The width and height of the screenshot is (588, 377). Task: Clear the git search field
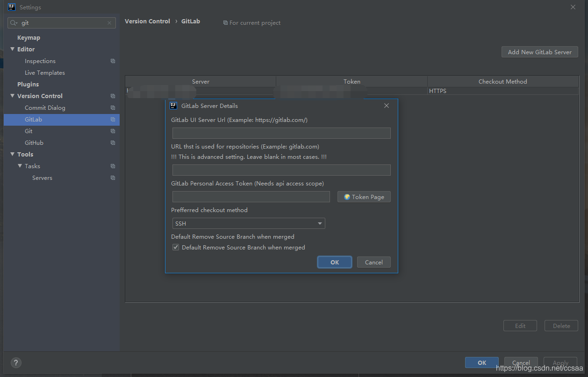point(109,23)
